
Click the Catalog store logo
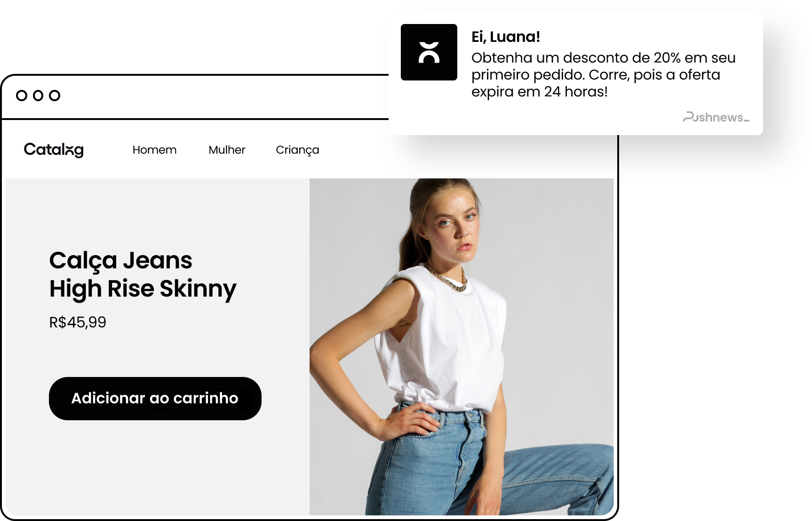pos(54,150)
